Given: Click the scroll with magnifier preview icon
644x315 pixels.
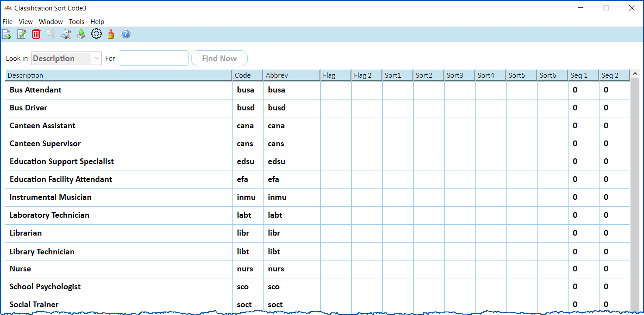Looking at the screenshot, I should pos(66,34).
